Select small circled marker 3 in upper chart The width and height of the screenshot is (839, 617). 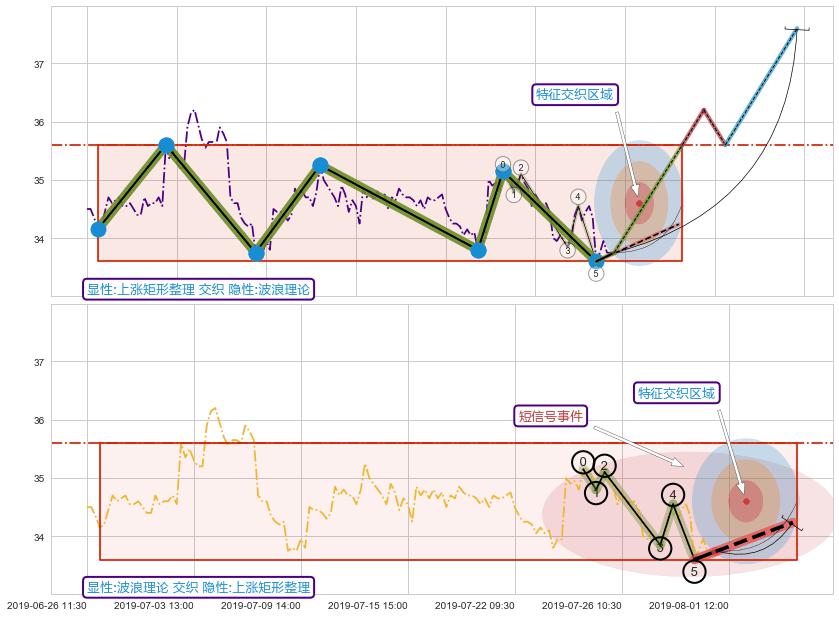(567, 250)
